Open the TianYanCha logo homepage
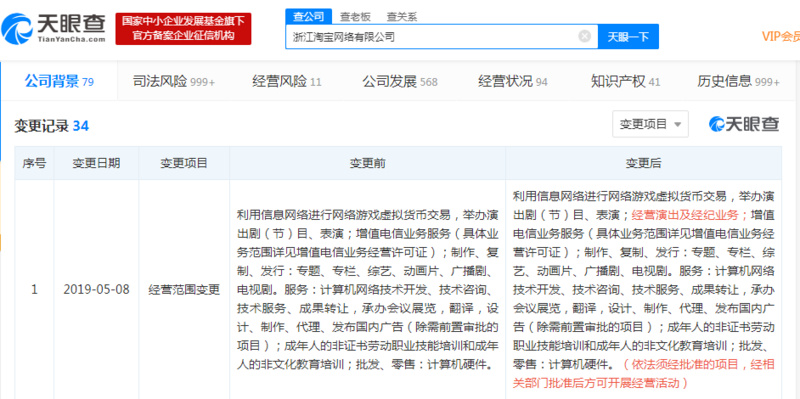This screenshot has height=399, width=800. [54, 29]
